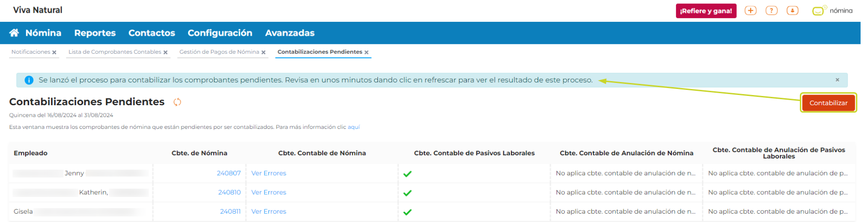Click the user profile icon in header

point(792,11)
